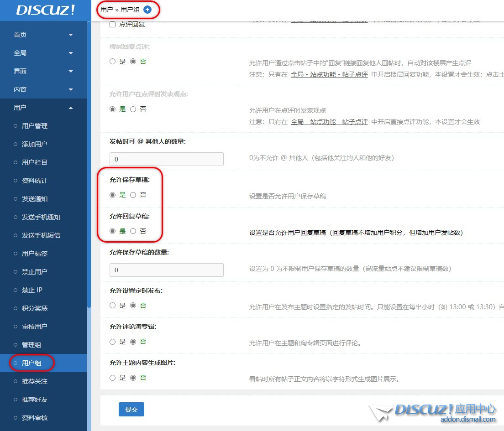The height and width of the screenshot is (431, 504).
Task: Click the DISCUZ! logo in the header
Action: [x=45, y=10]
